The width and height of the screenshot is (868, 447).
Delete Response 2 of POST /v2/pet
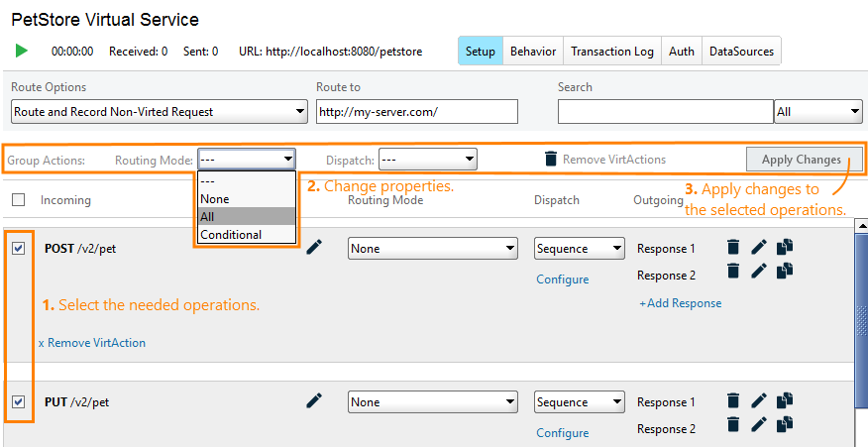[733, 271]
